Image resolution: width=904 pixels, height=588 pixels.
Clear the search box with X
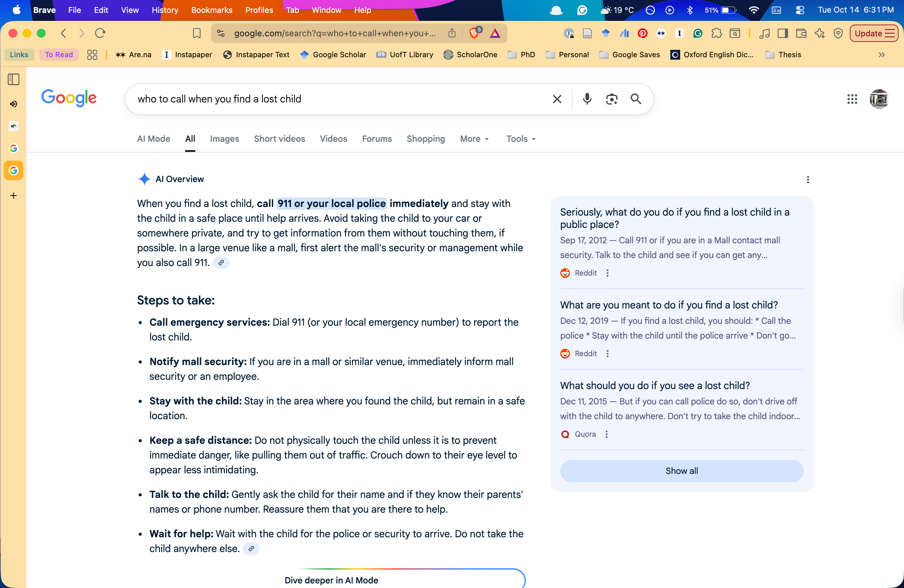(557, 99)
